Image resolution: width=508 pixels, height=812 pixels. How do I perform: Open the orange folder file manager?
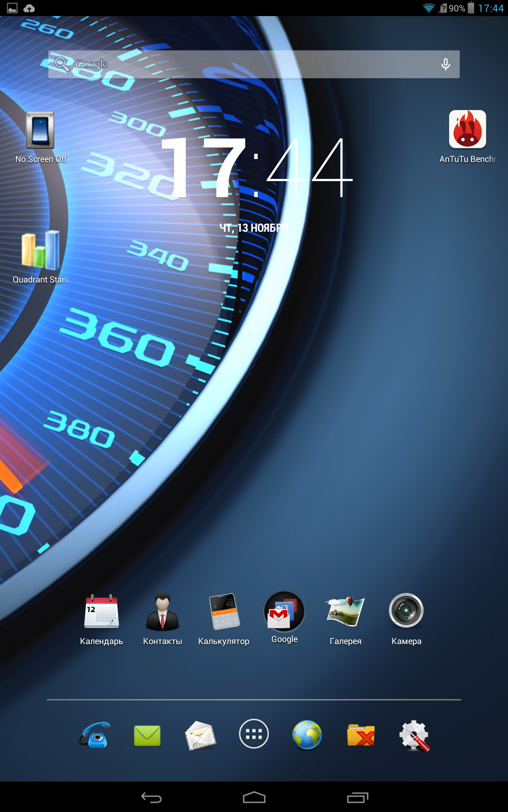(x=361, y=735)
